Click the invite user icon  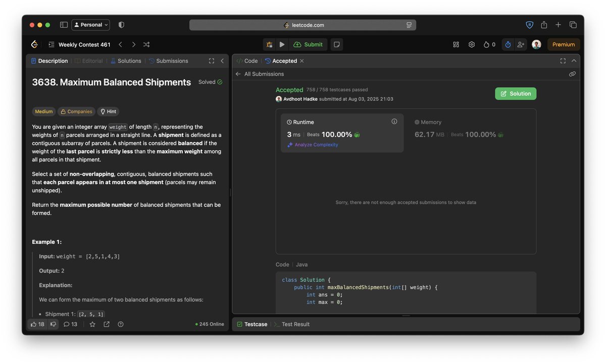point(521,44)
